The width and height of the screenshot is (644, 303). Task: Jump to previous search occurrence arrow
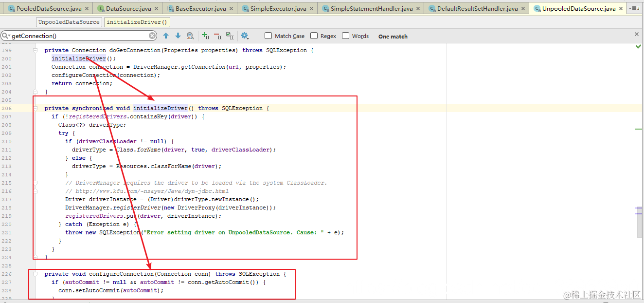pos(166,36)
